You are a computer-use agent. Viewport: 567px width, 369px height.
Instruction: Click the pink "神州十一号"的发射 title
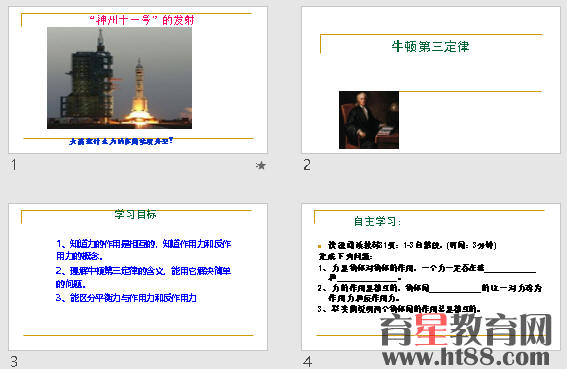142,20
